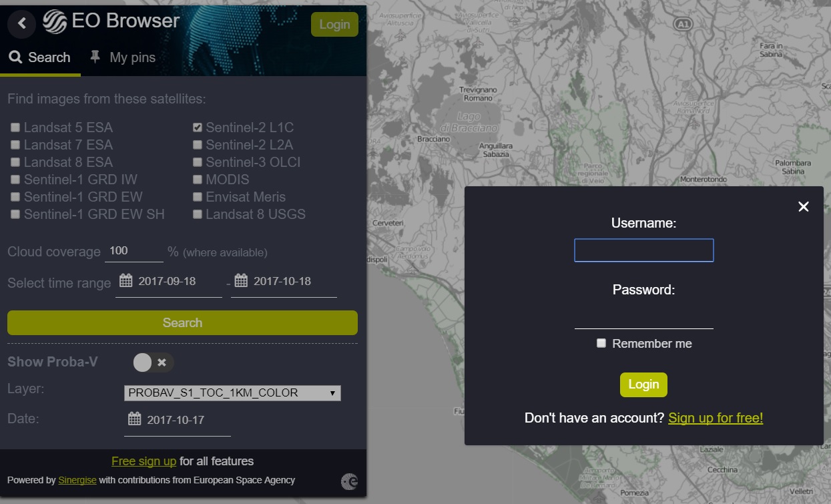Screen dimensions: 831x504
Task: Click the calendar icon before 2017-09-18
Action: (125, 280)
